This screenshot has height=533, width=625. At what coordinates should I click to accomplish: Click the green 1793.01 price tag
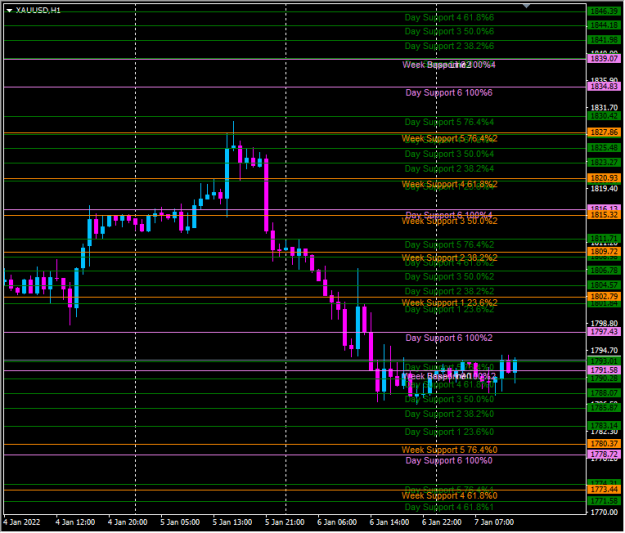click(604, 361)
